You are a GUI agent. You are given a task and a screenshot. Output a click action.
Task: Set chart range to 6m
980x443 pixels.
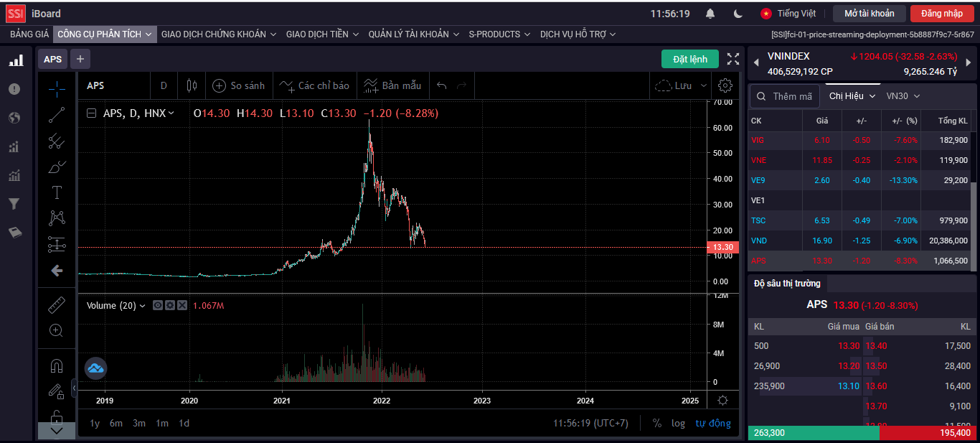point(116,423)
